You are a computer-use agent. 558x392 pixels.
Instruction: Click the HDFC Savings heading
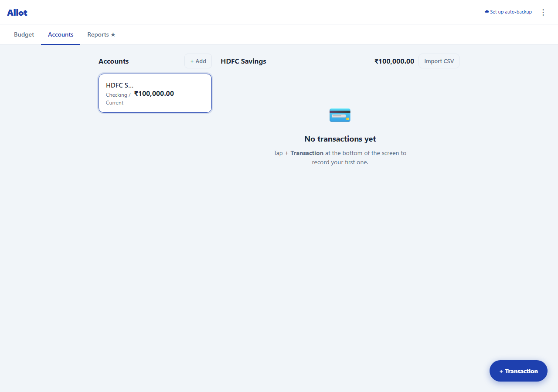point(243,61)
